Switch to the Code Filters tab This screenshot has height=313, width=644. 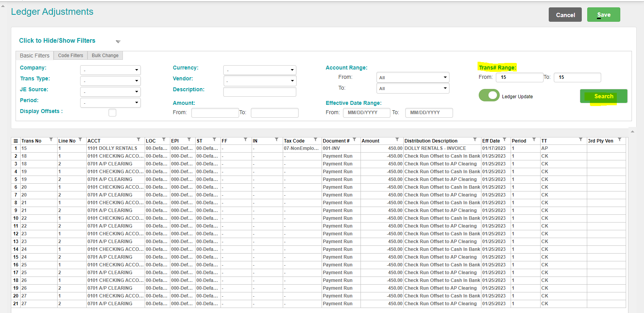click(70, 56)
